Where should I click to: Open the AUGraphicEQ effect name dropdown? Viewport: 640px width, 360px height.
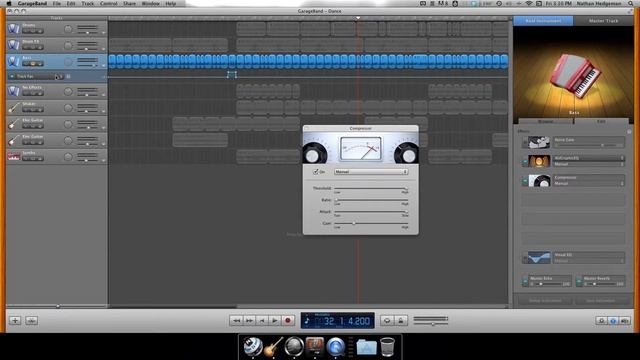click(588, 158)
